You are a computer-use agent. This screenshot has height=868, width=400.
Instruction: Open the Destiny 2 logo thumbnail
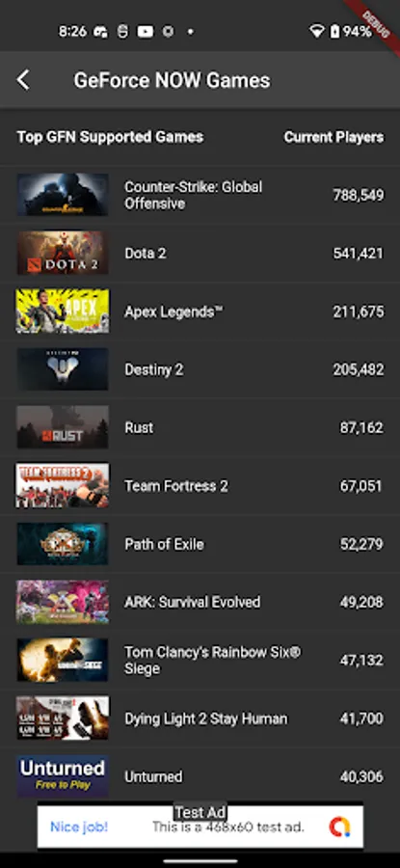click(x=63, y=369)
